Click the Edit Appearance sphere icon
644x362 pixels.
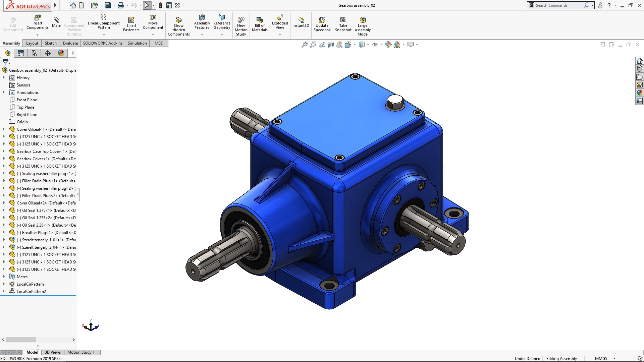tap(388, 44)
